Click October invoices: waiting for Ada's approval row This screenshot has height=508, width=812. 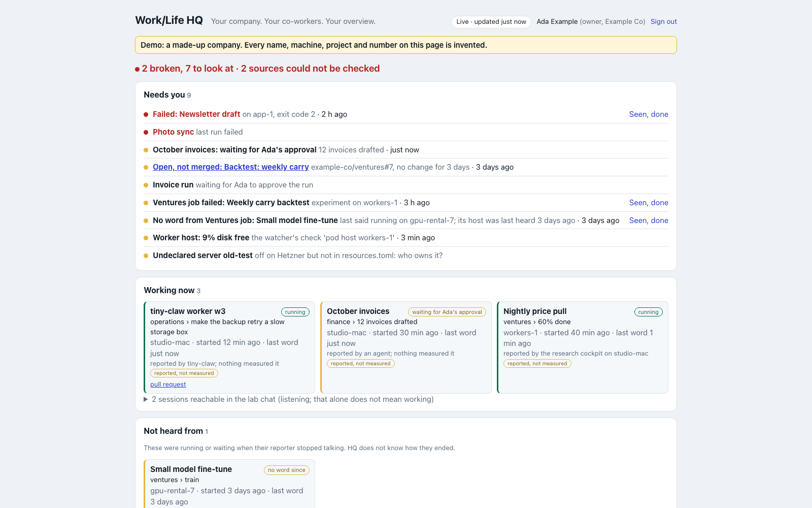tap(406, 150)
